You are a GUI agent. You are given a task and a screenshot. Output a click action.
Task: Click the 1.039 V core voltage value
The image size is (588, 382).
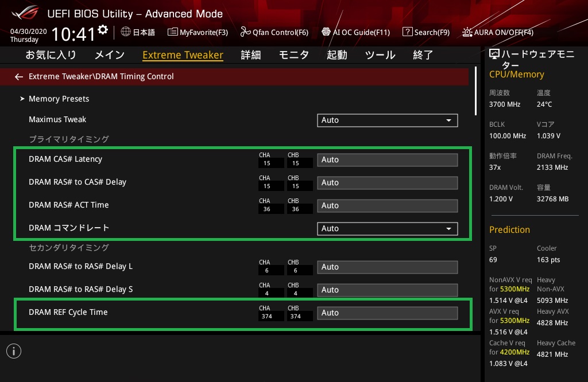548,136
